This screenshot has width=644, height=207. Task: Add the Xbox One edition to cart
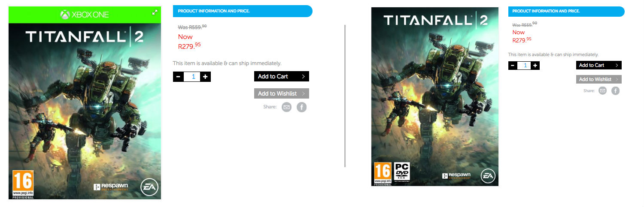pyautogui.click(x=282, y=76)
